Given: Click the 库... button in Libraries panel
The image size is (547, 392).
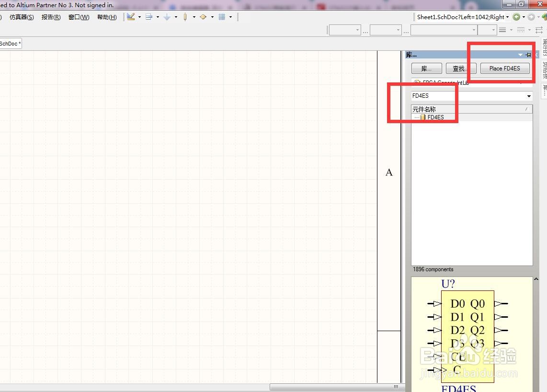Looking at the screenshot, I should (426, 69).
